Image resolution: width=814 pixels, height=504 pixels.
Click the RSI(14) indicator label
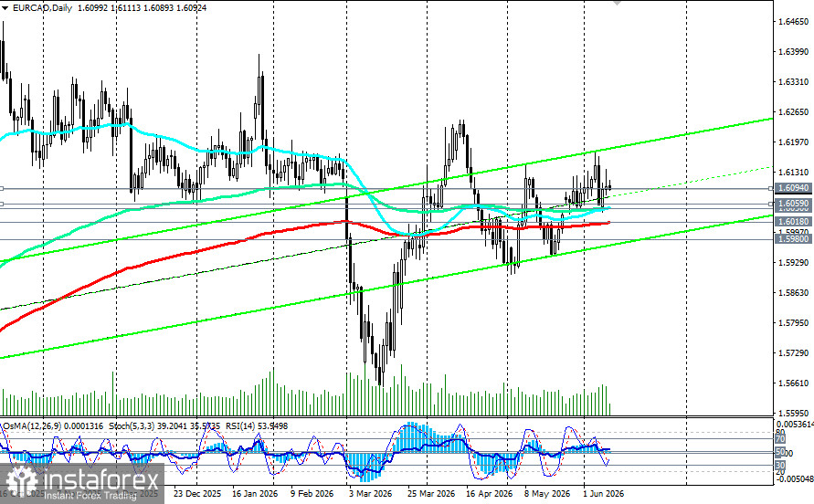[x=240, y=425]
